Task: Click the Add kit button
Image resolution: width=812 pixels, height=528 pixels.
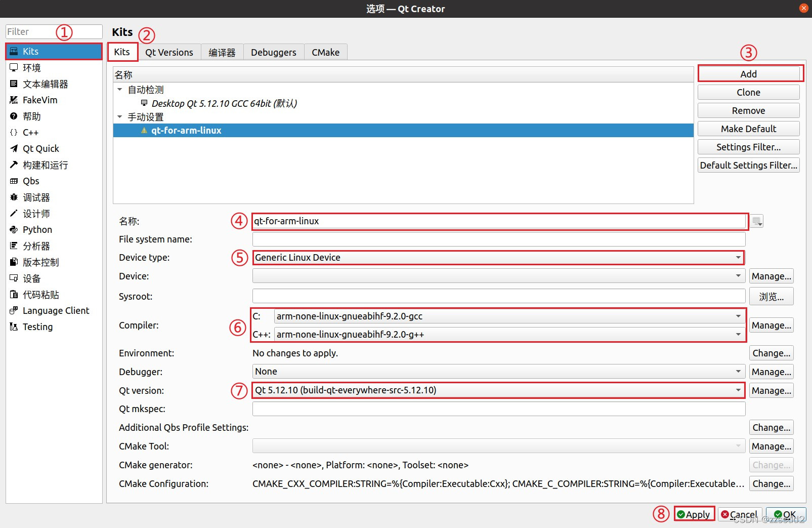Action: pyautogui.click(x=749, y=74)
